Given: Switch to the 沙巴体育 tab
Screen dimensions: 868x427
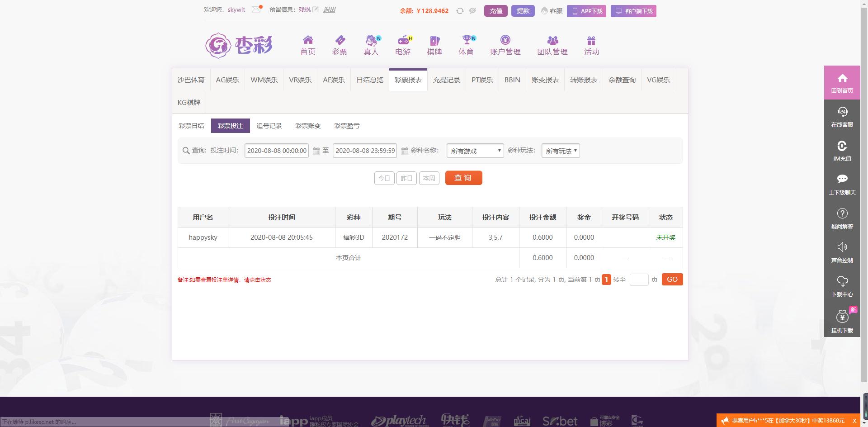Looking at the screenshot, I should [x=191, y=80].
